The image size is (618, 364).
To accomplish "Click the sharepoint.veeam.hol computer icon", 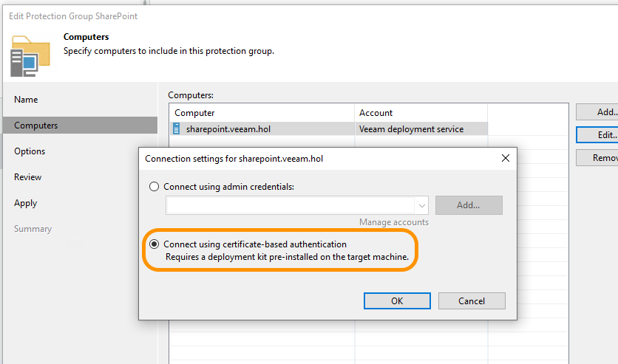I will 177,128.
